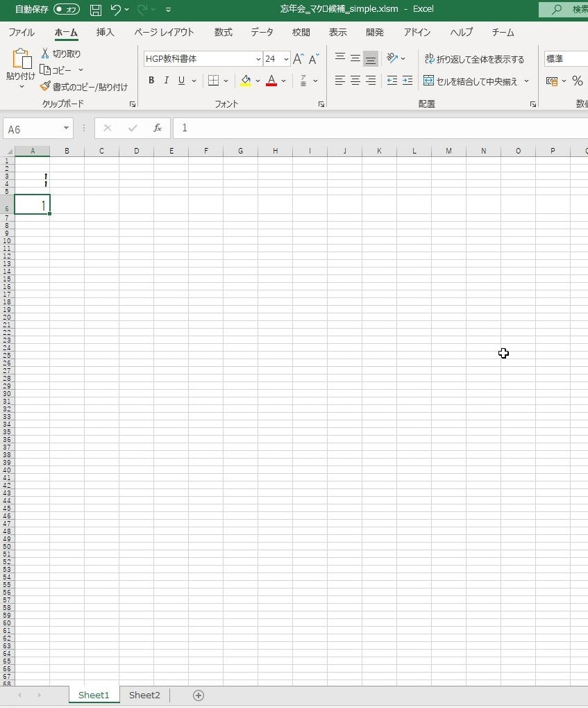Image resolution: width=588 pixels, height=708 pixels.
Task: Open the number format 標準 box
Action: pos(566,58)
